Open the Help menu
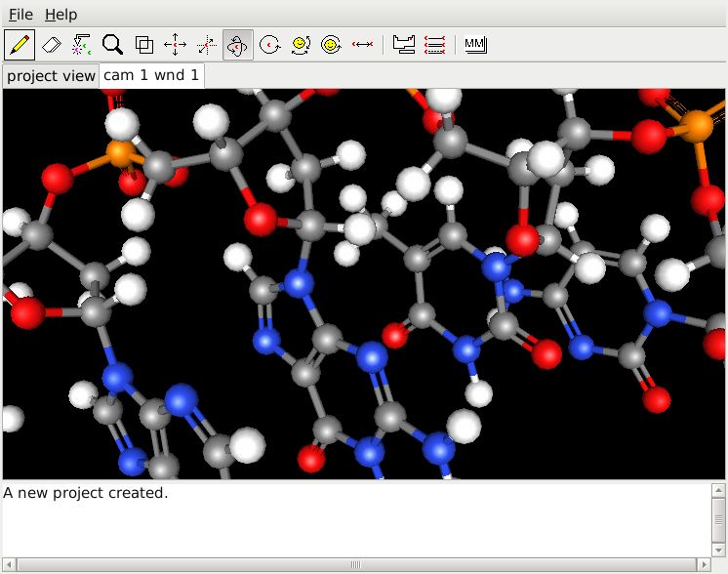 [x=61, y=15]
